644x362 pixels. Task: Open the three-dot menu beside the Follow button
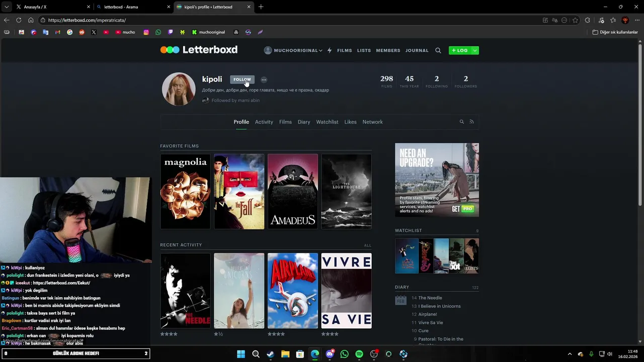pyautogui.click(x=264, y=79)
